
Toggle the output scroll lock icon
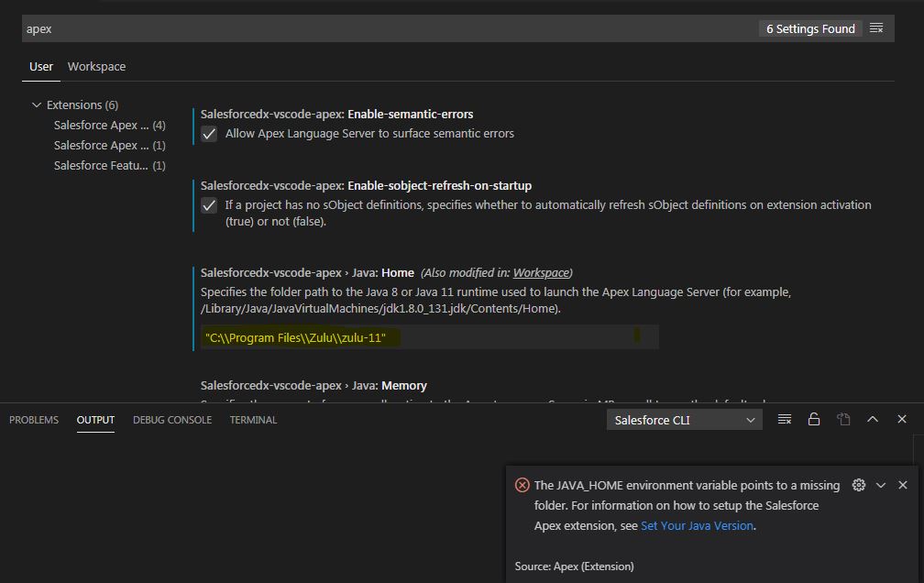pyautogui.click(x=814, y=419)
